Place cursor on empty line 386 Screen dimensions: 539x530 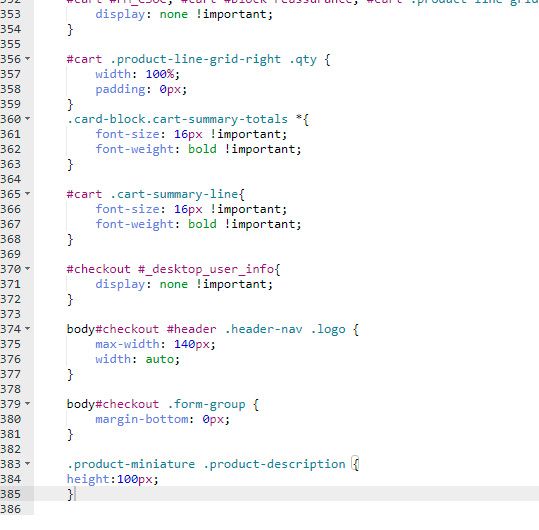[x=286, y=509]
